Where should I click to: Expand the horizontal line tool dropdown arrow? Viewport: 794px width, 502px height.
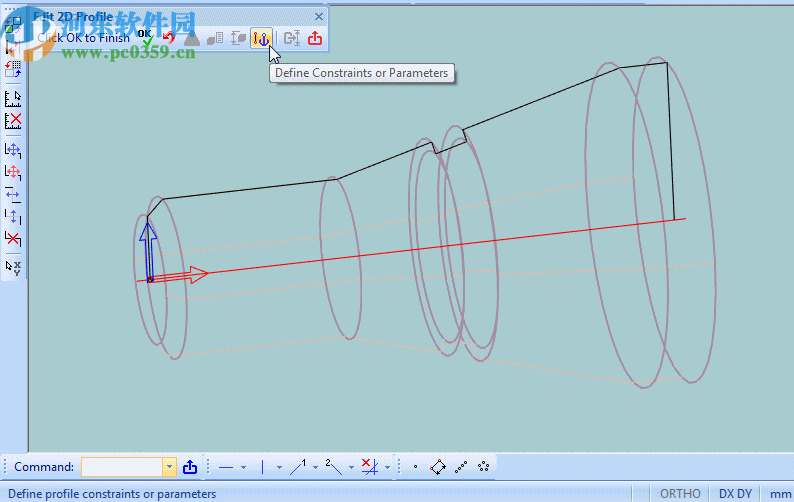[243, 467]
